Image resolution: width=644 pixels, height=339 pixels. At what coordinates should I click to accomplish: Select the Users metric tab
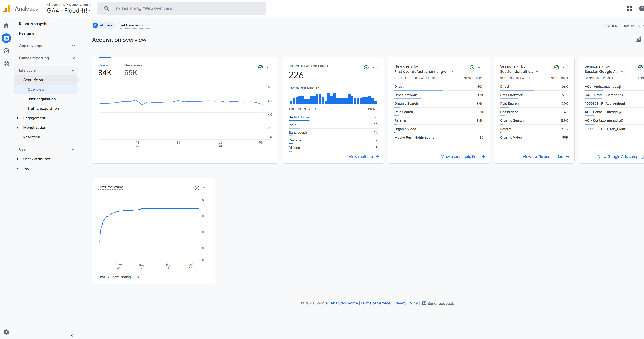105,69
